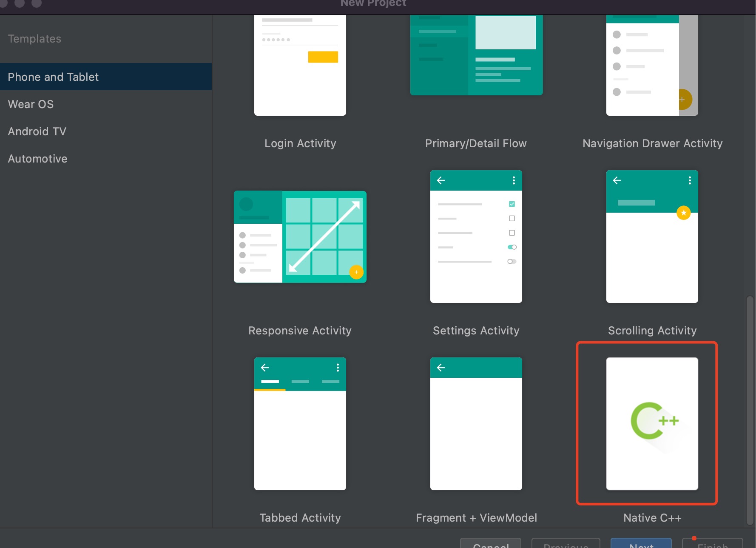
Task: Choose the Native C++ template thumbnail
Action: pyautogui.click(x=652, y=424)
